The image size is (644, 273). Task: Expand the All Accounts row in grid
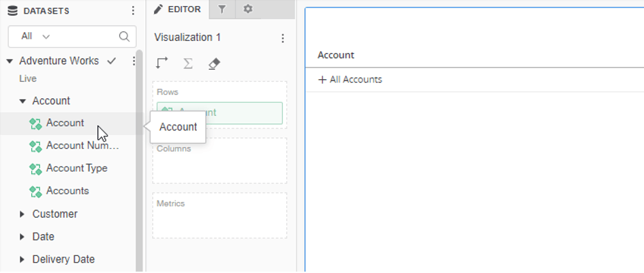tap(322, 80)
